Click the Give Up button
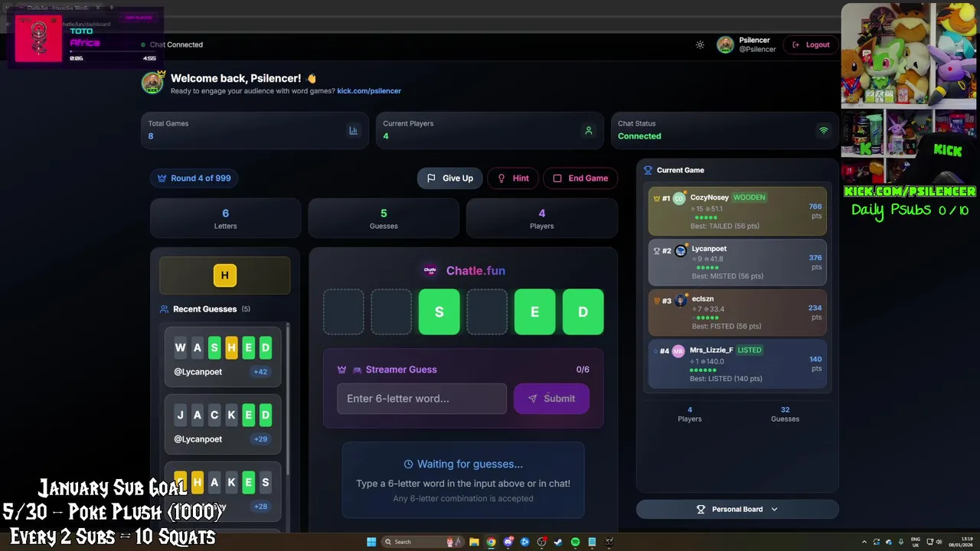 tap(449, 178)
